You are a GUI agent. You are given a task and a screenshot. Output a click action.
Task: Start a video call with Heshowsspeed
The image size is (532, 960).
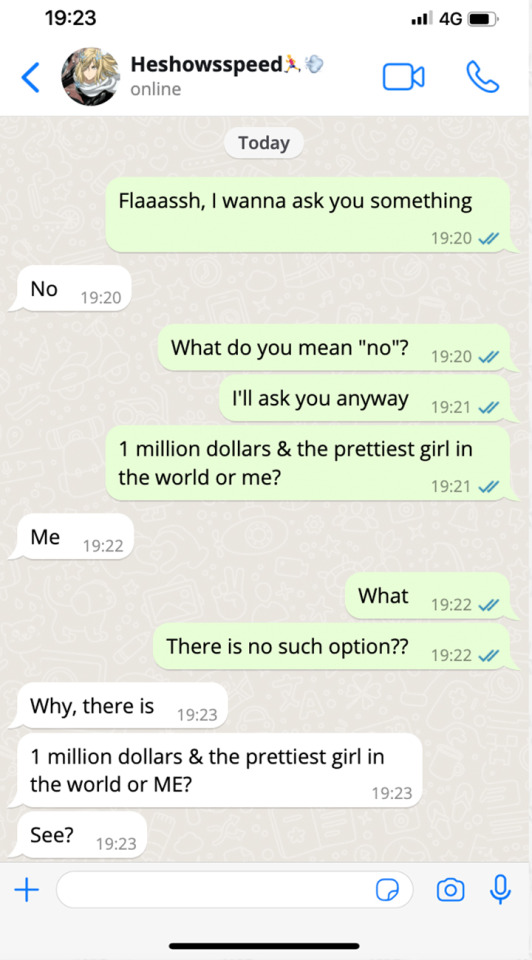[x=403, y=77]
